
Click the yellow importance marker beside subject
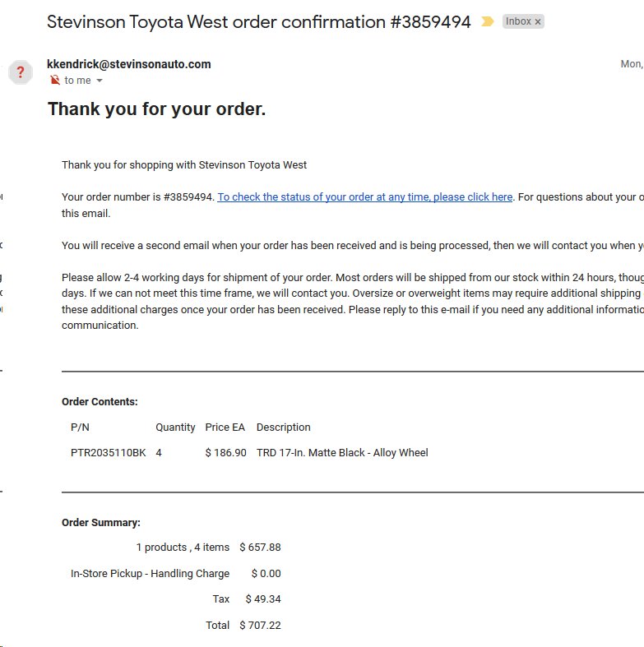pos(487,21)
